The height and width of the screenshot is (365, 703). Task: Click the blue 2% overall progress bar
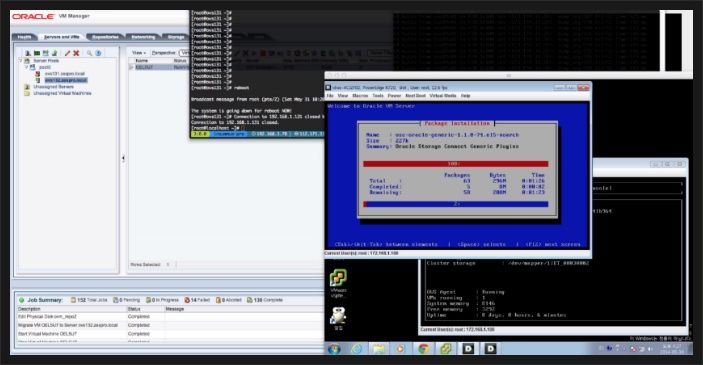coord(456,204)
